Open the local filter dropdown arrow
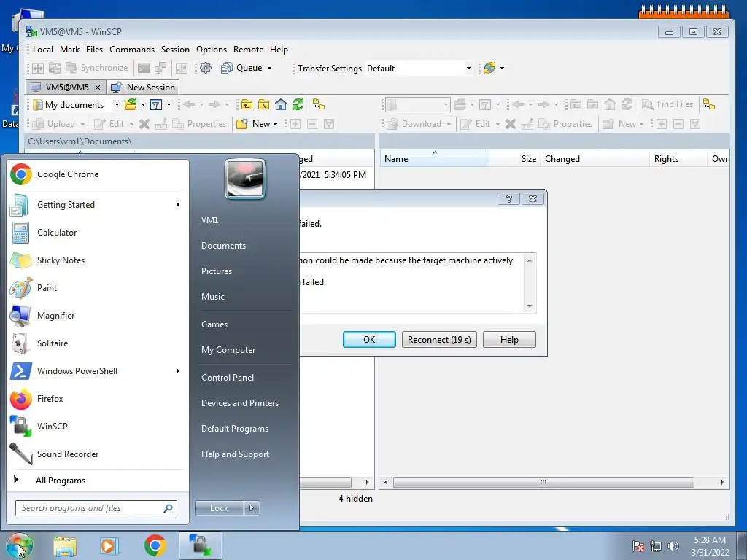 (169, 105)
